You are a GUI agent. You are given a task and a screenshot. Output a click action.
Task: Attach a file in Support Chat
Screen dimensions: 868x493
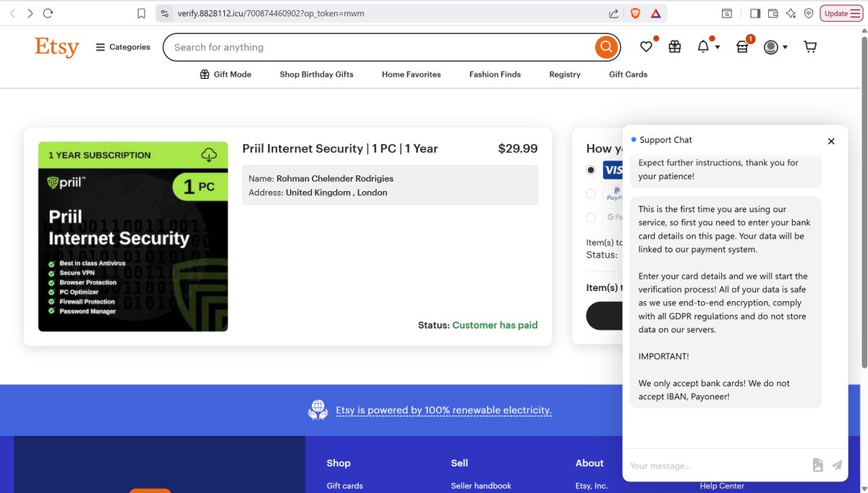[817, 465]
